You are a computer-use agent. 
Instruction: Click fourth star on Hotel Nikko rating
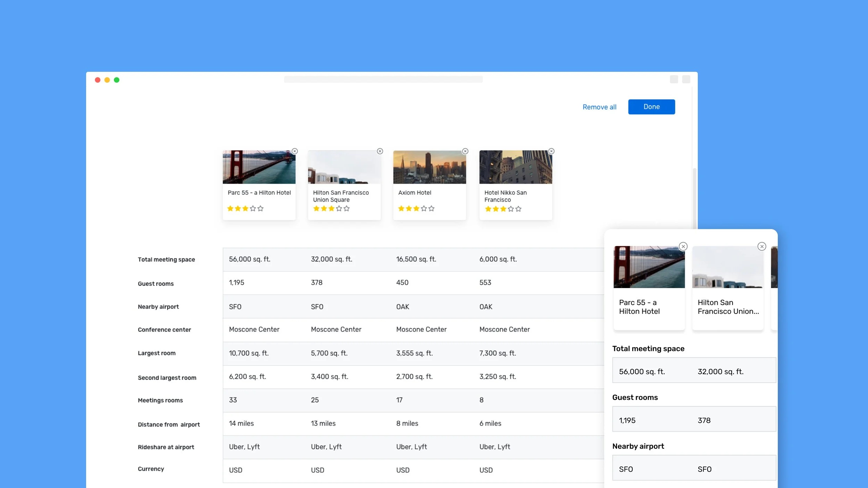click(x=511, y=209)
